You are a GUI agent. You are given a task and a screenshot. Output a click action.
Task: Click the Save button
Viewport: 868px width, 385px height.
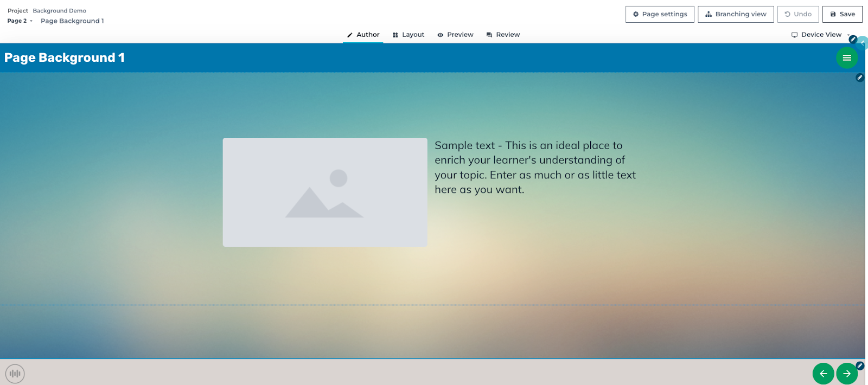pyautogui.click(x=843, y=14)
